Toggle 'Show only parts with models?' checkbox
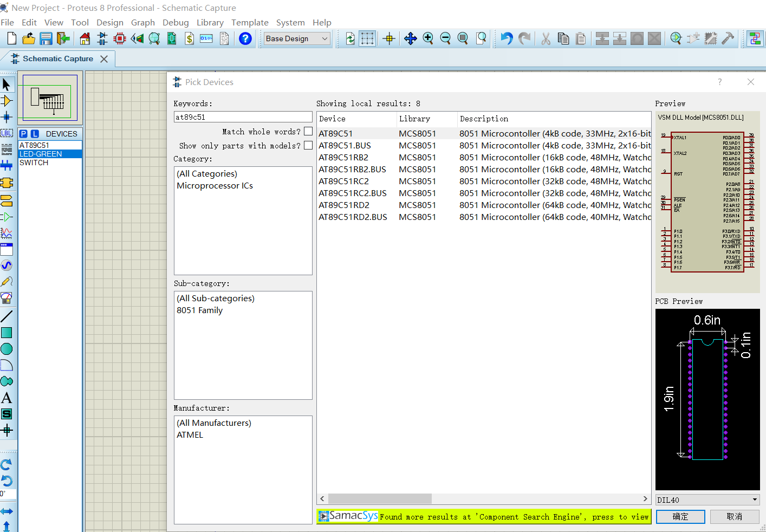766x532 pixels. point(308,145)
